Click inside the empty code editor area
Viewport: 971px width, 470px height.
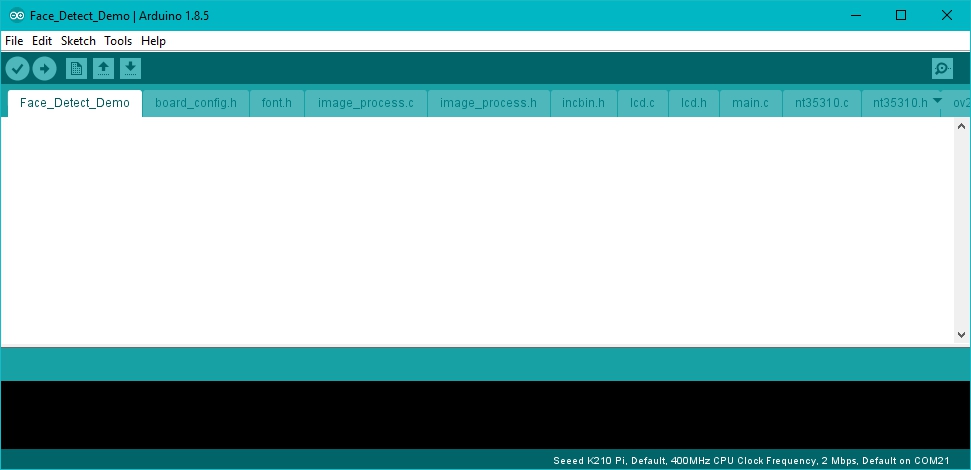pyautogui.click(x=477, y=230)
